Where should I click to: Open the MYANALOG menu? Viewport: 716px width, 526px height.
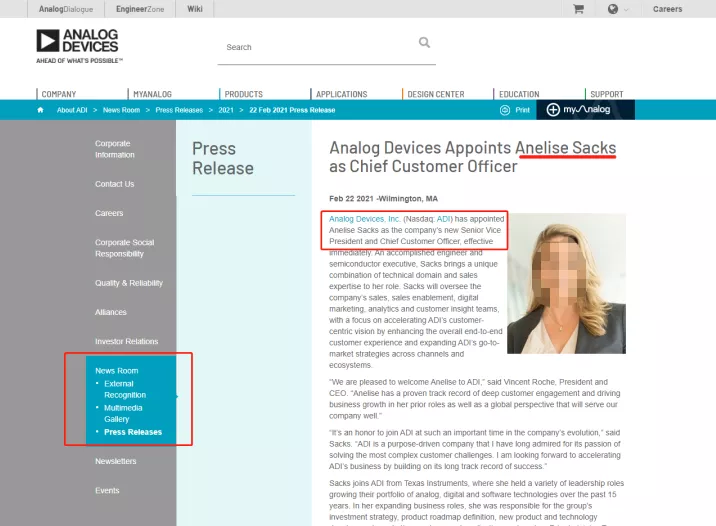tap(153, 94)
